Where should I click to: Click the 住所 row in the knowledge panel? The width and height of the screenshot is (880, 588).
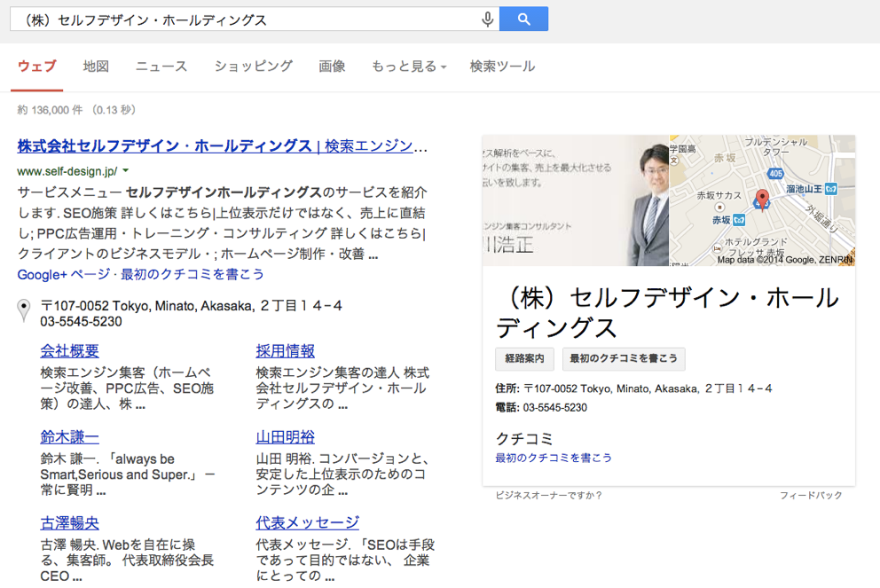pos(633,388)
